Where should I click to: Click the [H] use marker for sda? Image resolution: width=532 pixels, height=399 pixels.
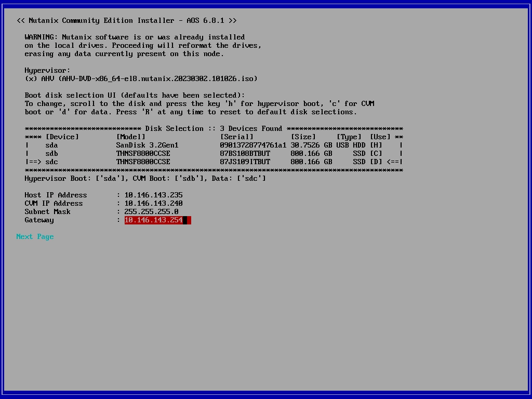pos(376,145)
